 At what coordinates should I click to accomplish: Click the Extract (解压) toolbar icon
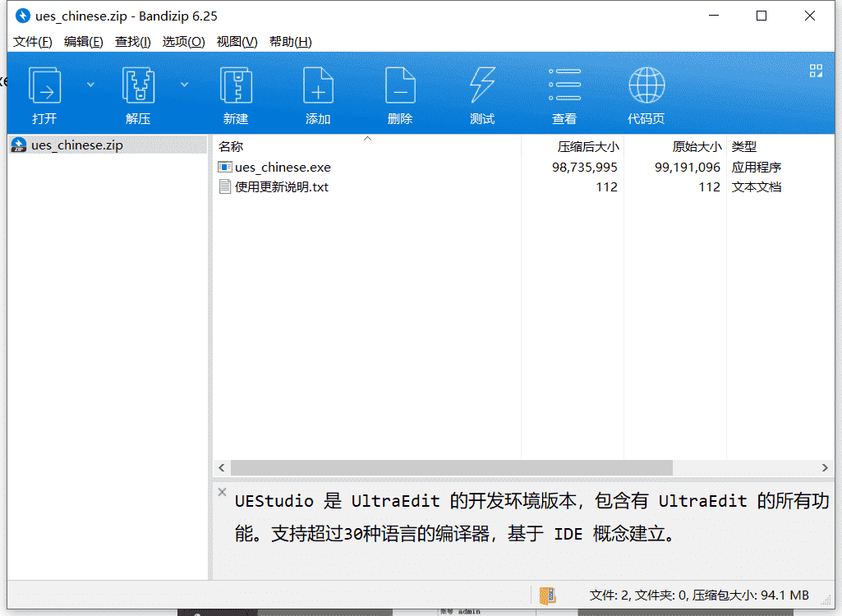139,85
